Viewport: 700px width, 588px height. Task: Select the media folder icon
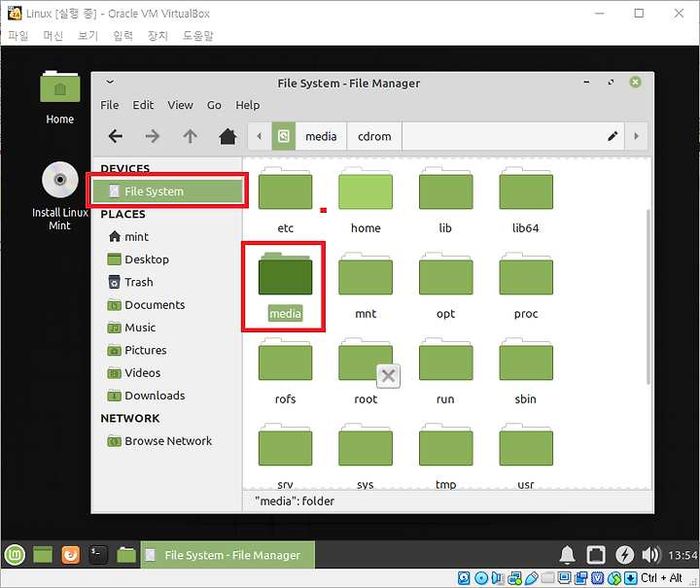click(x=285, y=274)
